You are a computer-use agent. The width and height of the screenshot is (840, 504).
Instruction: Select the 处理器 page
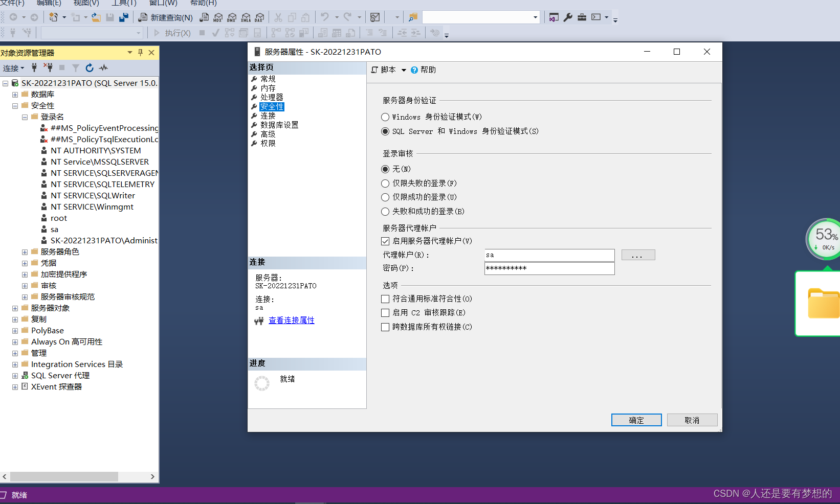272,97
